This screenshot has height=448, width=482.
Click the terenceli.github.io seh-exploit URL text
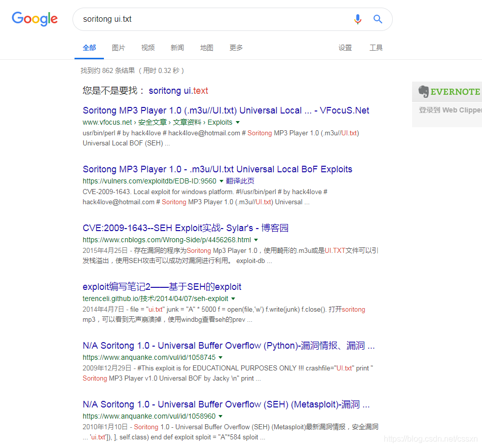point(155,298)
